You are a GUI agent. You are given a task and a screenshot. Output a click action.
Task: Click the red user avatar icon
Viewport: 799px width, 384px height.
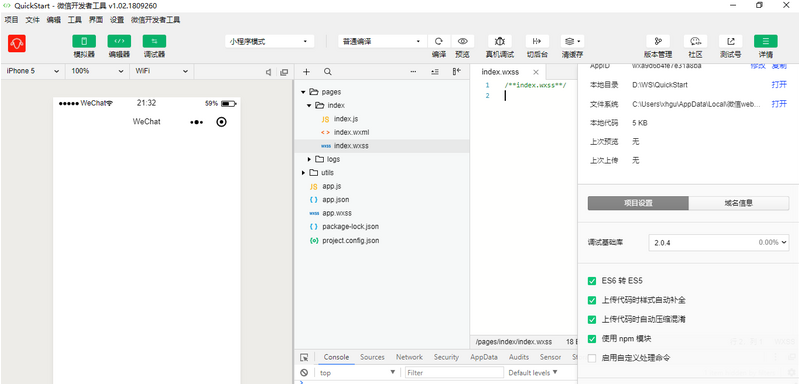tap(17, 43)
